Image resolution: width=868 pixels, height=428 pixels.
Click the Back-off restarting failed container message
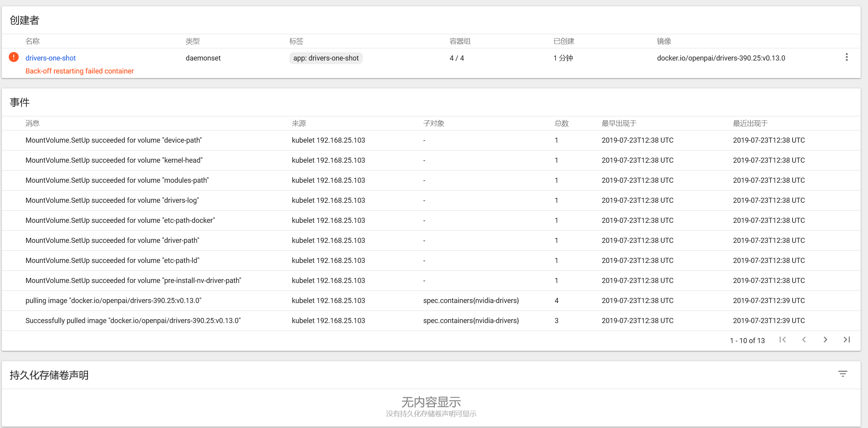(x=80, y=71)
